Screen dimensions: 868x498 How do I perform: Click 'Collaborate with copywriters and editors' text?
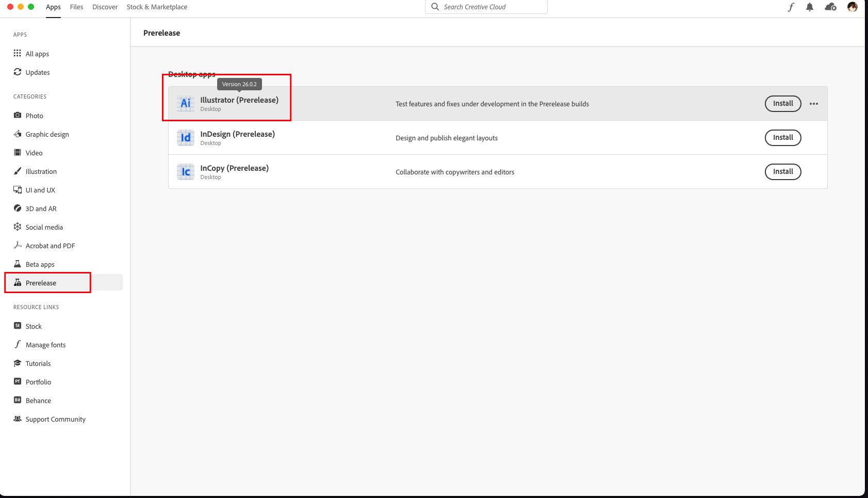coord(455,172)
